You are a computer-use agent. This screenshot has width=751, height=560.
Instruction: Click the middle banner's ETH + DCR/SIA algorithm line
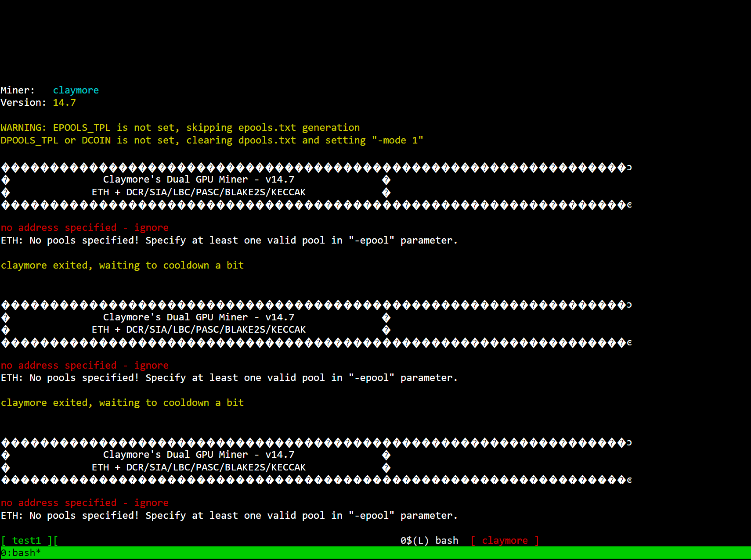[199, 330]
